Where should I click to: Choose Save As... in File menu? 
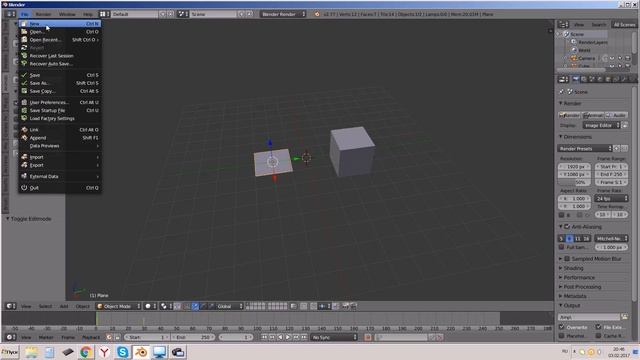[x=60, y=83]
